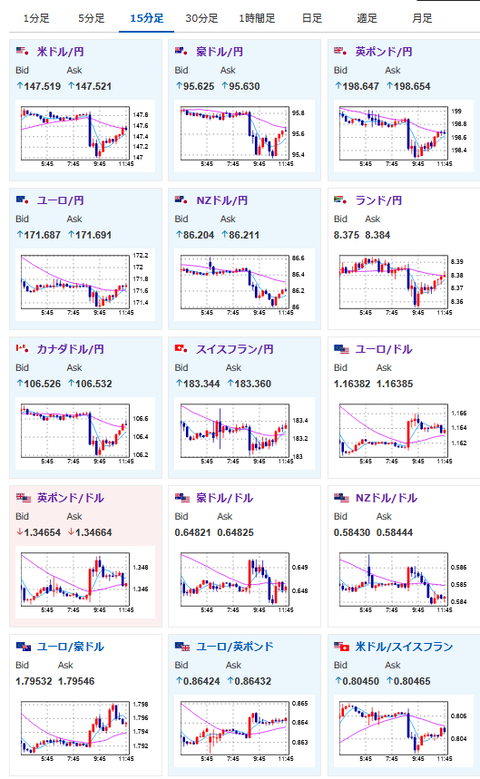Select the 1時間足 tab
Viewport: 480px width, 779px height.
257,18
